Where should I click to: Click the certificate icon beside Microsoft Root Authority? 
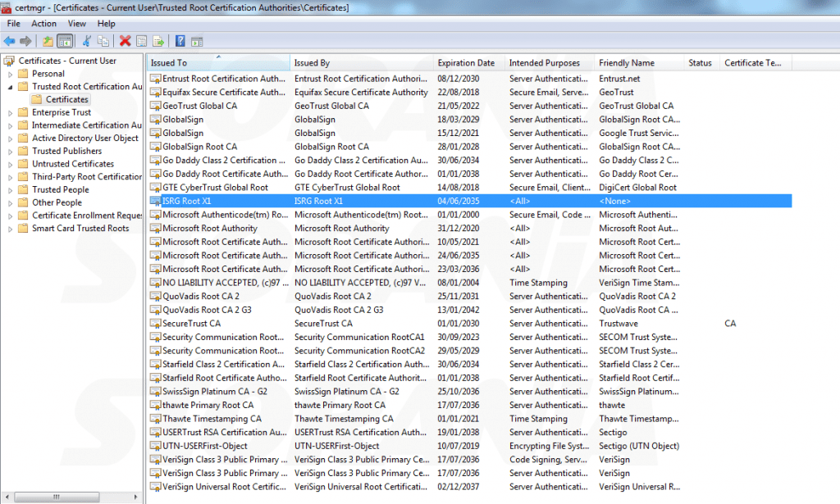[x=156, y=229]
